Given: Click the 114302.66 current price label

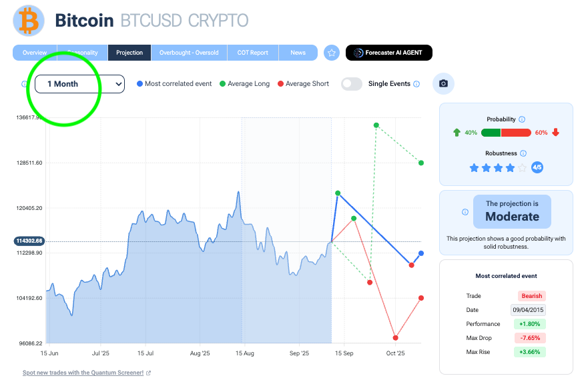Looking at the screenshot, I should click(x=29, y=241).
